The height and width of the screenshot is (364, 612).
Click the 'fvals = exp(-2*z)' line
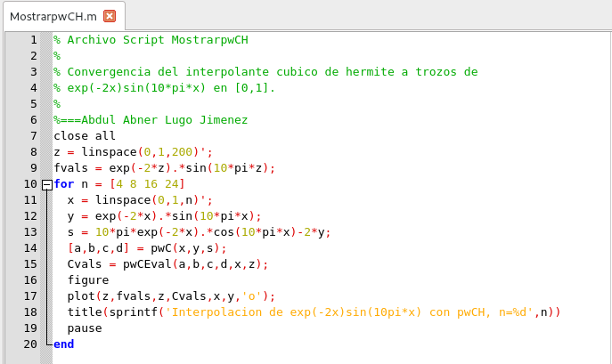164,167
